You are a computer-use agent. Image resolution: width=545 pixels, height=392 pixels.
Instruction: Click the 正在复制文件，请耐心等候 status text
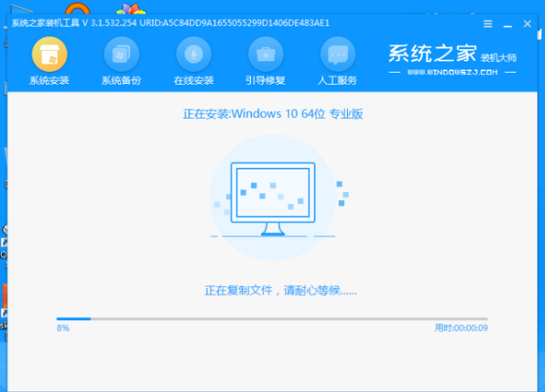pos(280,290)
